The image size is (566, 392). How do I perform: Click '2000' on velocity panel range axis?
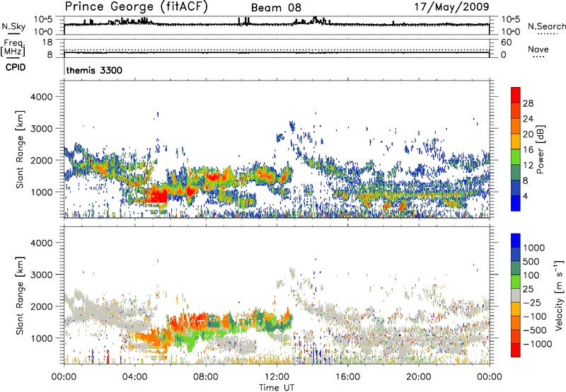[42, 306]
